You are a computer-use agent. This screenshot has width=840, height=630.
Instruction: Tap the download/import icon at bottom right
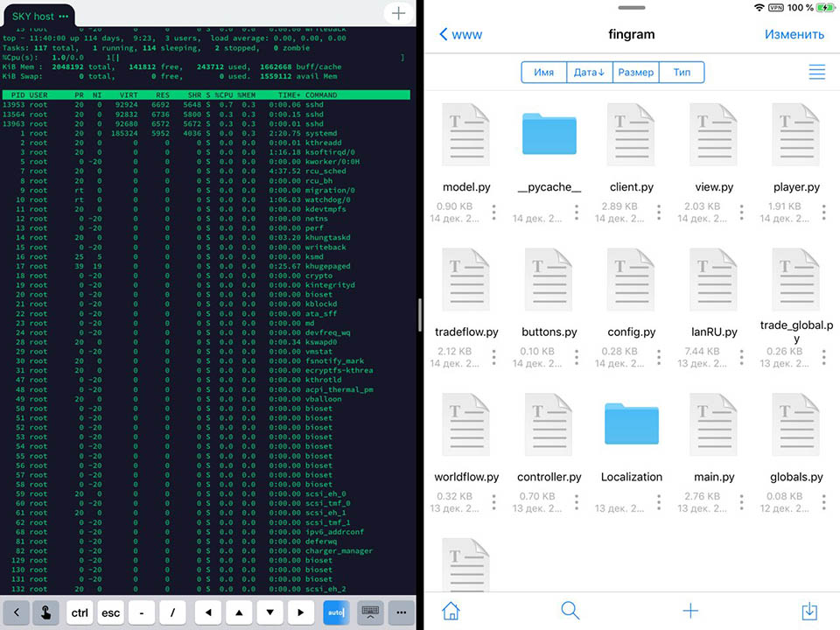tap(809, 610)
